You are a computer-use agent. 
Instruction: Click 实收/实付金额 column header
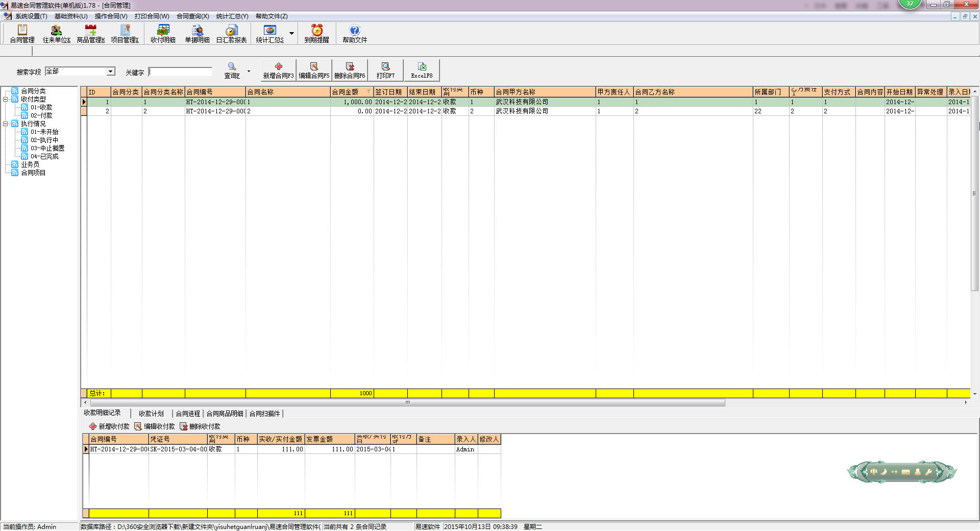tap(281, 439)
